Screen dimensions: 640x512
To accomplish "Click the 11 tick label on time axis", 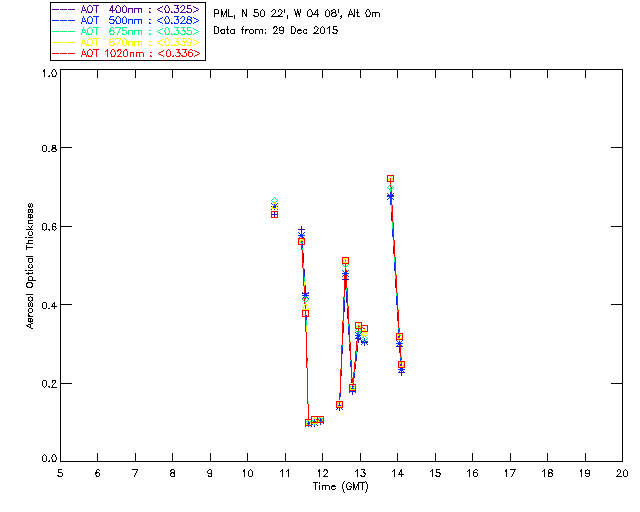I will (x=285, y=473).
